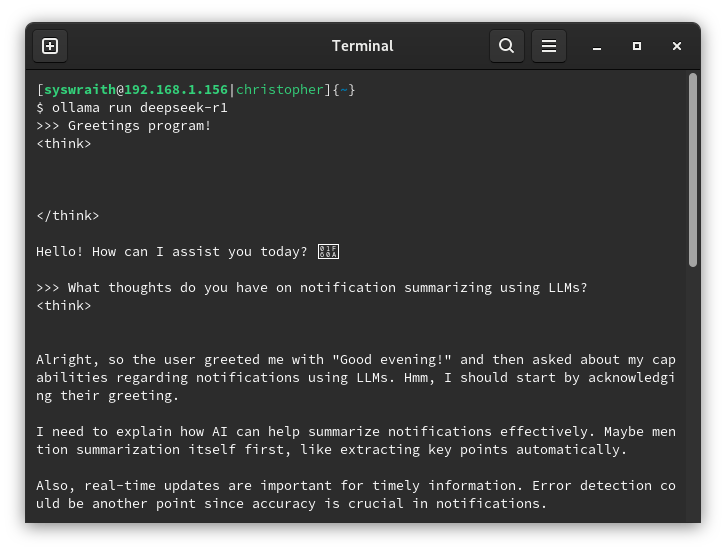Maximize the Terminal window

tap(637, 46)
